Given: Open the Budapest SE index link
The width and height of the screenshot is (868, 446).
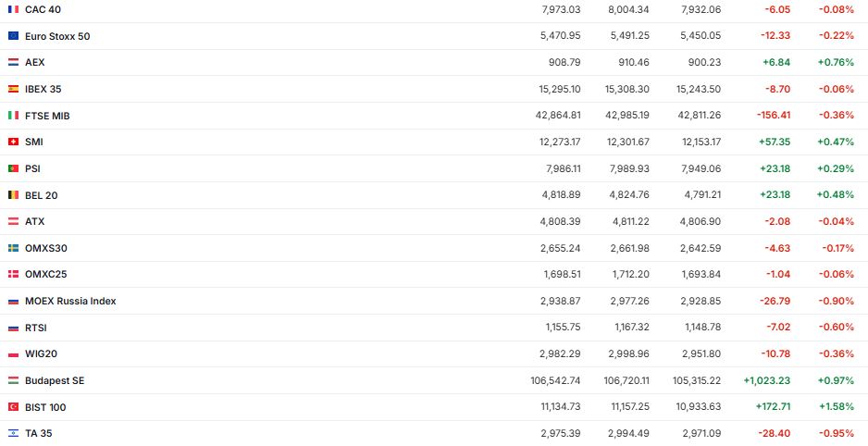Looking at the screenshot, I should pos(55,380).
